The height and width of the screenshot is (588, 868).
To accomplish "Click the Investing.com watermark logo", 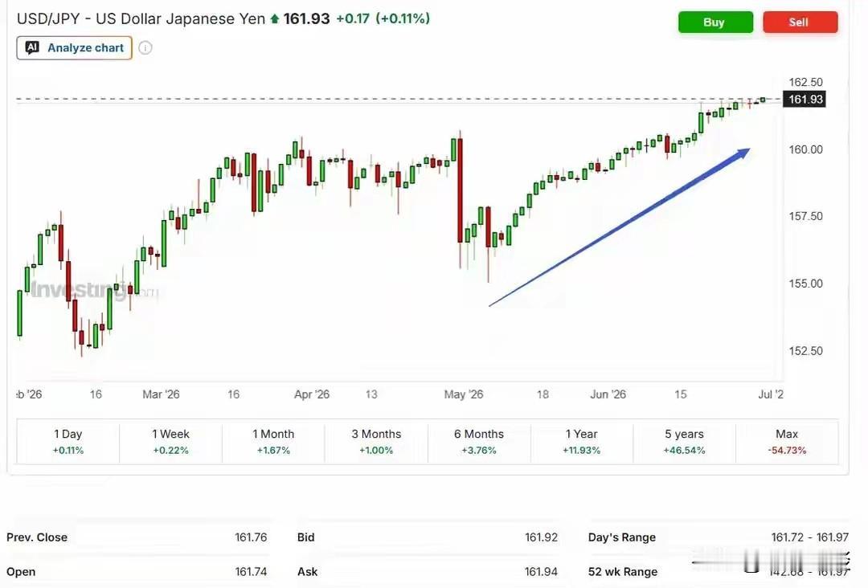I will coord(94,289).
